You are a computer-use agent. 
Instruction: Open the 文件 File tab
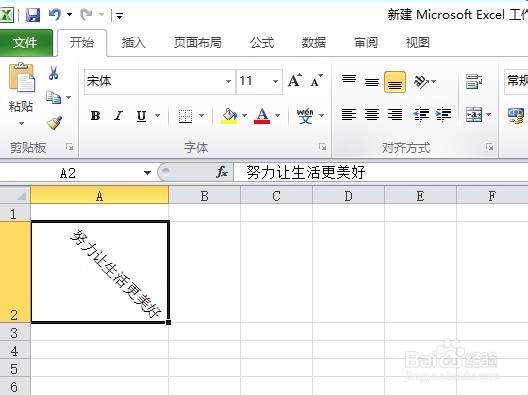click(26, 43)
